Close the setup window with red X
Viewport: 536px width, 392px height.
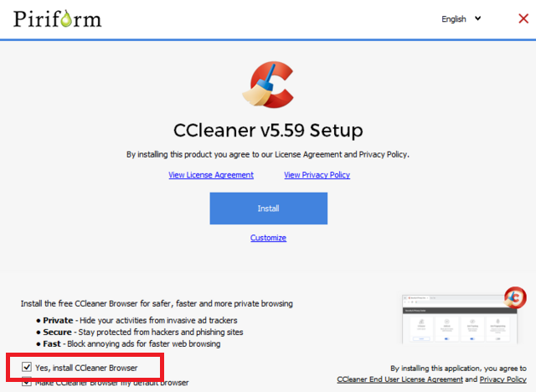(x=523, y=18)
